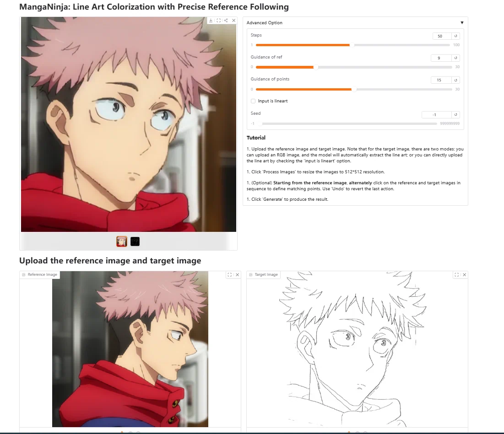This screenshot has width=504, height=434.
Task: Click the Guidance of ref number field
Action: (441, 58)
